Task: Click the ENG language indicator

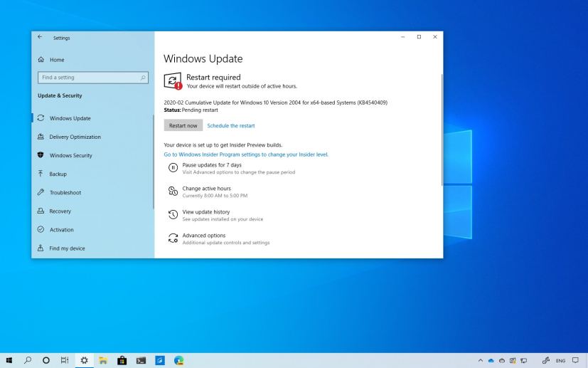Action: (560, 361)
